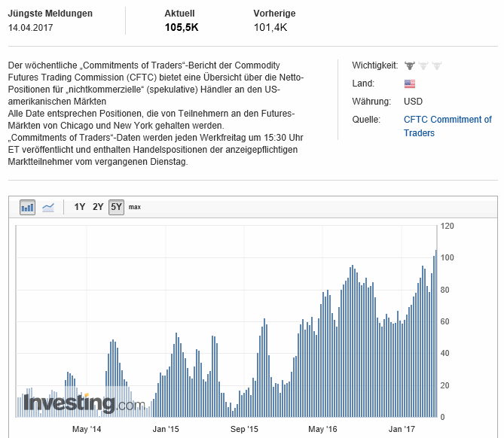The height and width of the screenshot is (438, 504).
Task: Switch chart to bar view icon
Action: [x=27, y=207]
